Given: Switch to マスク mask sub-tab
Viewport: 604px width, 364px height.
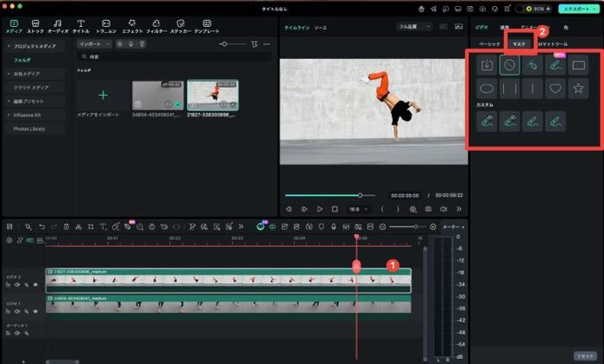Looking at the screenshot, I should point(519,44).
